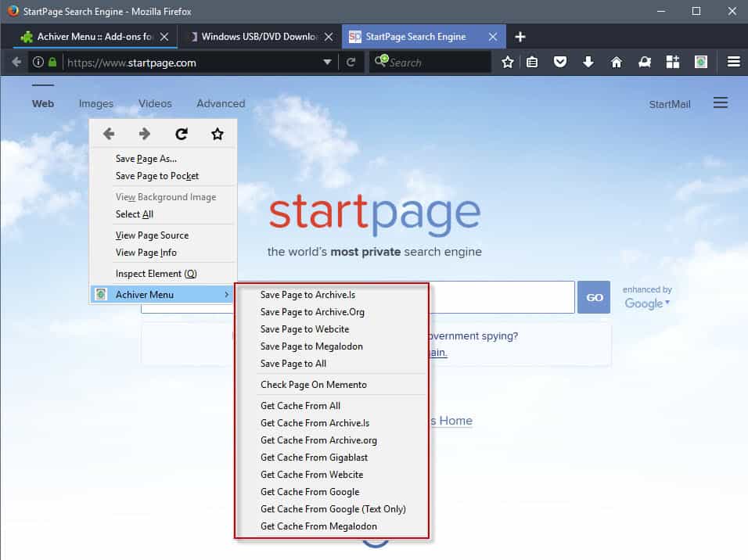This screenshot has width=748, height=560.
Task: Open Advanced search link
Action: coord(221,103)
